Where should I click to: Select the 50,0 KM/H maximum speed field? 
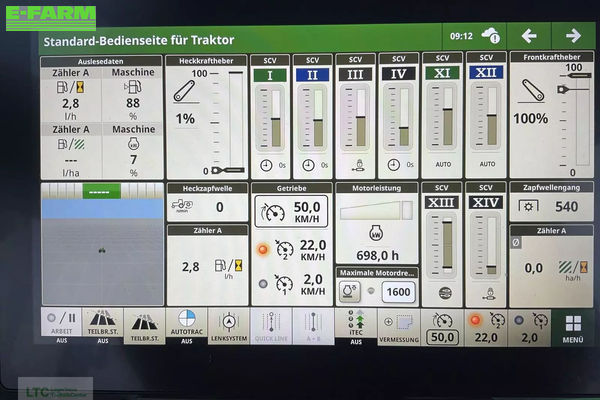pos(291,212)
